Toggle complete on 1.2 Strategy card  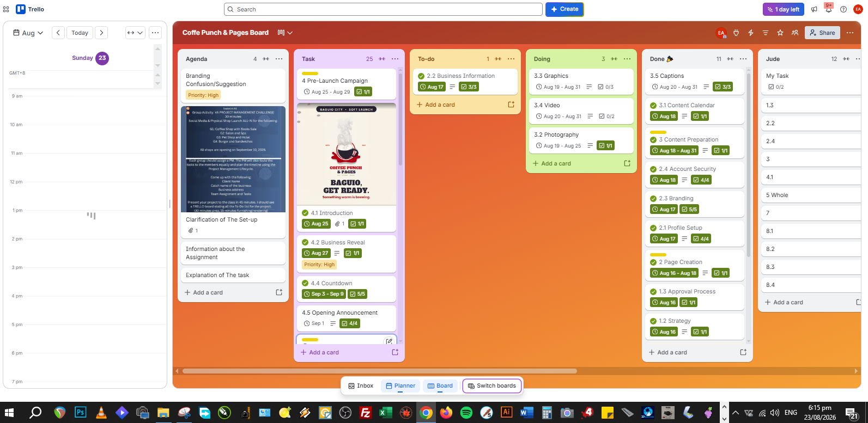coord(653,321)
